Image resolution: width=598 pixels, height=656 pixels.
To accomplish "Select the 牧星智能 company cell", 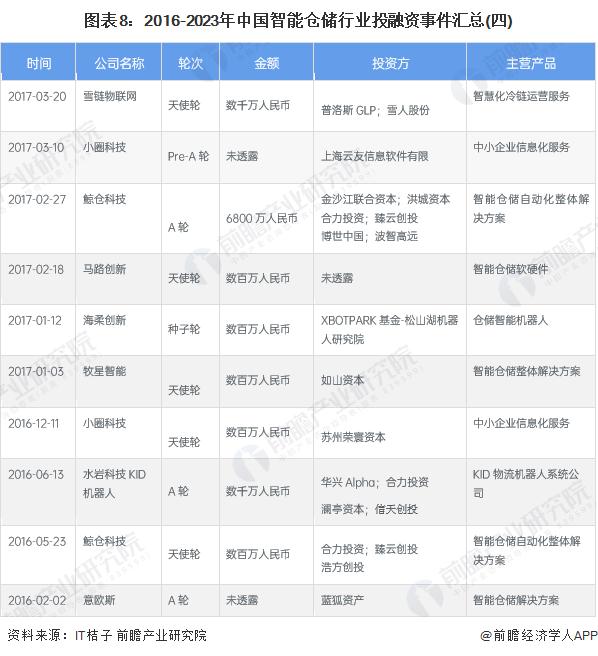I will 118,382.
